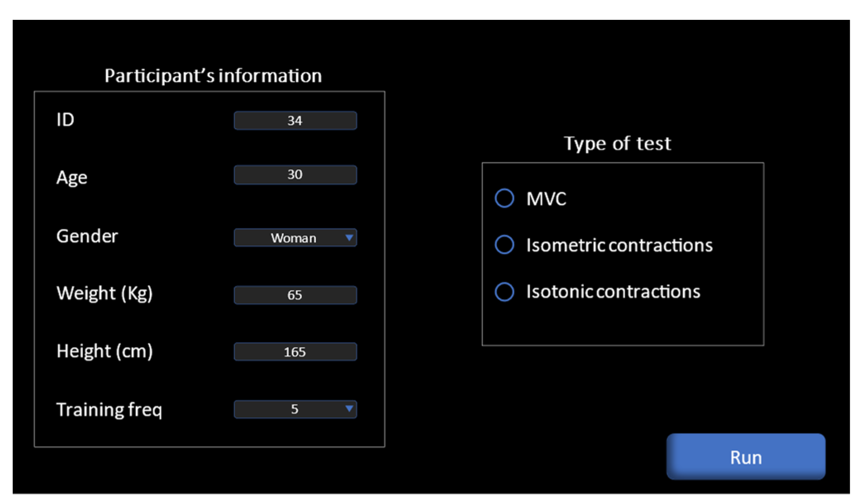Click the Weight (Kg) input field
863x504 pixels.
[295, 295]
